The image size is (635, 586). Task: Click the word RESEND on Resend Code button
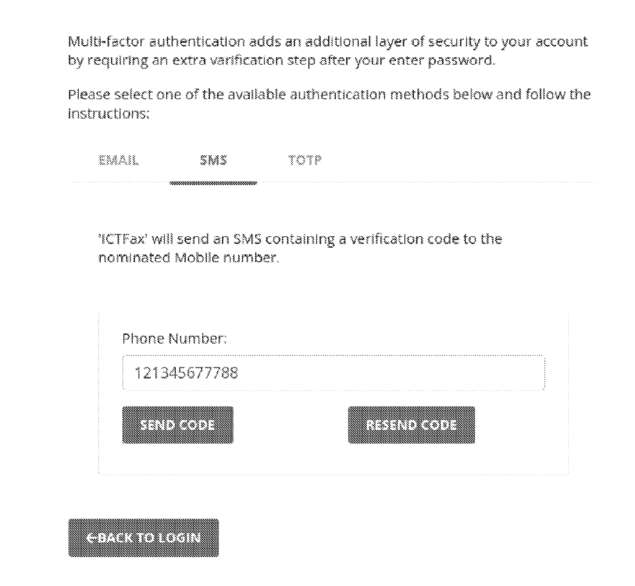point(386,425)
